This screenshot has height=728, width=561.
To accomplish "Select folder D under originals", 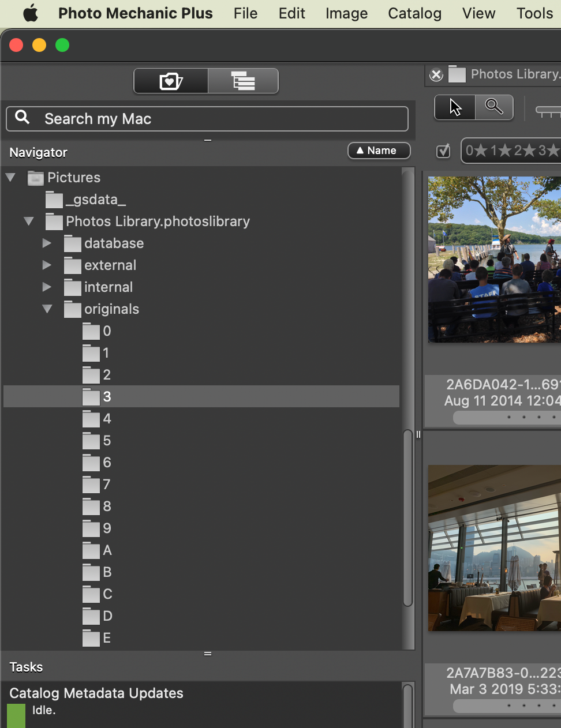I will (x=107, y=616).
